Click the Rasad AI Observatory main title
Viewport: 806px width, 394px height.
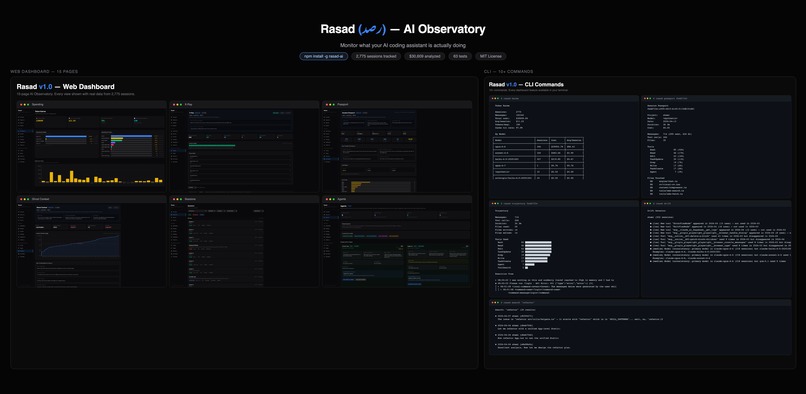click(x=402, y=29)
